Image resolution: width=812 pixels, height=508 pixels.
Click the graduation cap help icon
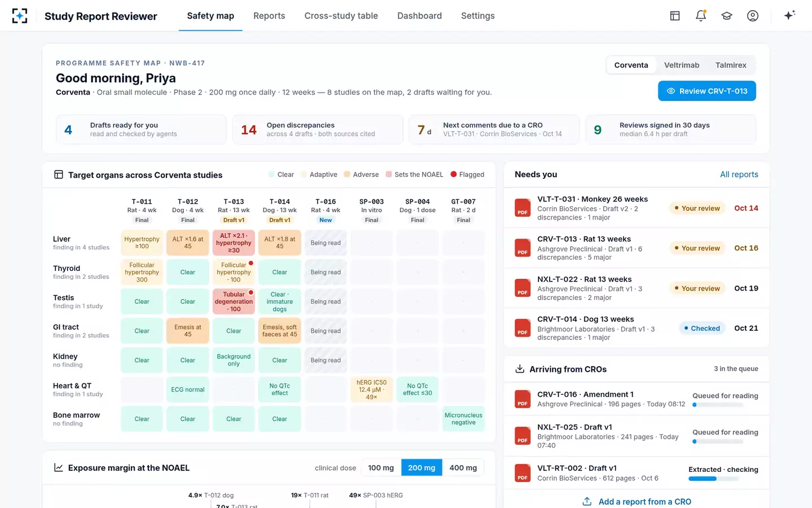[727, 16]
